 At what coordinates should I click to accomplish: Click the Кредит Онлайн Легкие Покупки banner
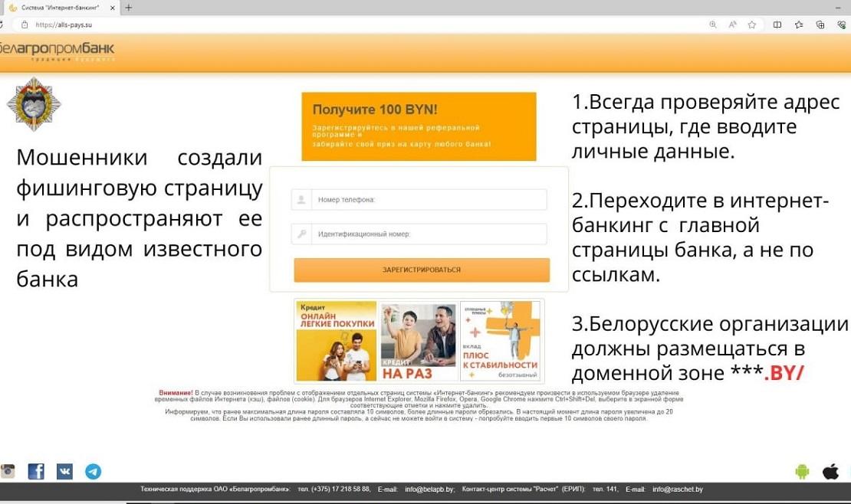click(336, 341)
